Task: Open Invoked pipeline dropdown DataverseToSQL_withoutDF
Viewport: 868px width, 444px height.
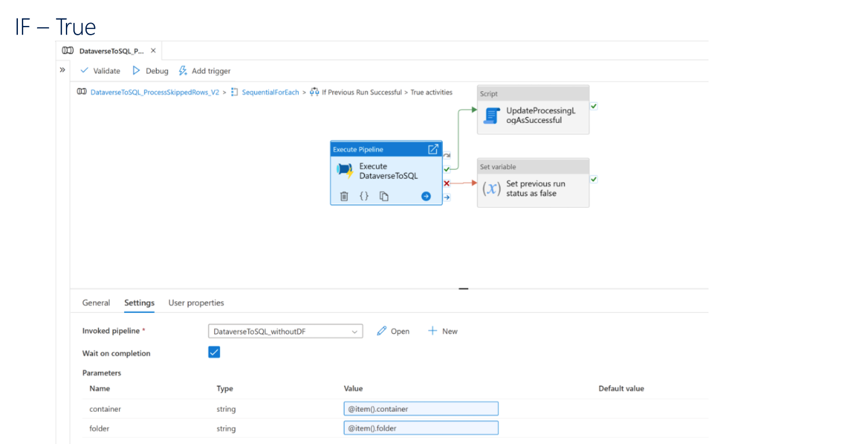Action: pos(285,331)
